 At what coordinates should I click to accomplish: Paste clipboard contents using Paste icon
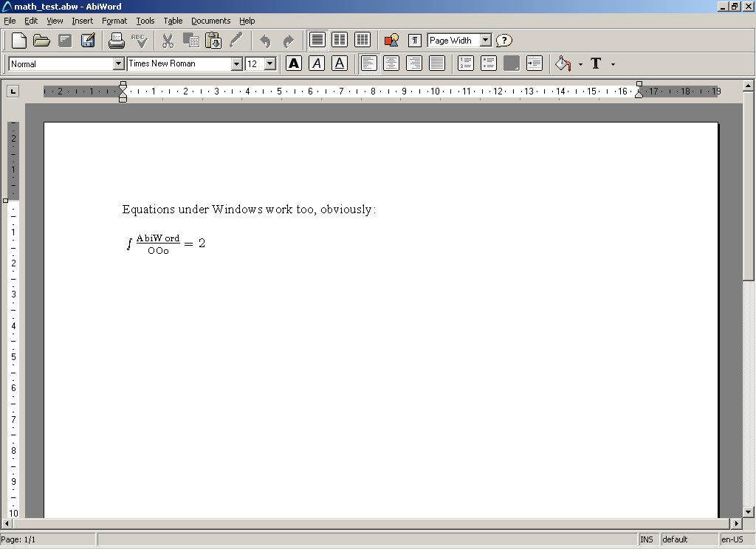pos(213,41)
